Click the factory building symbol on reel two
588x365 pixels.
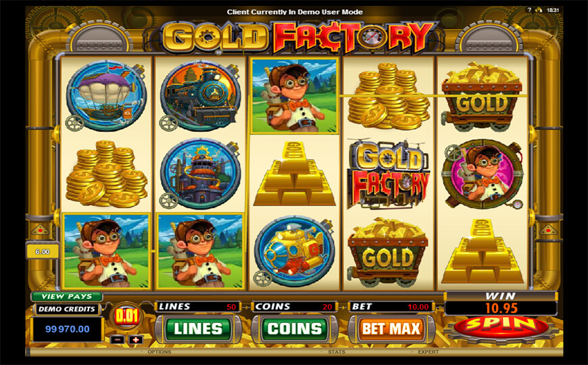[201, 174]
